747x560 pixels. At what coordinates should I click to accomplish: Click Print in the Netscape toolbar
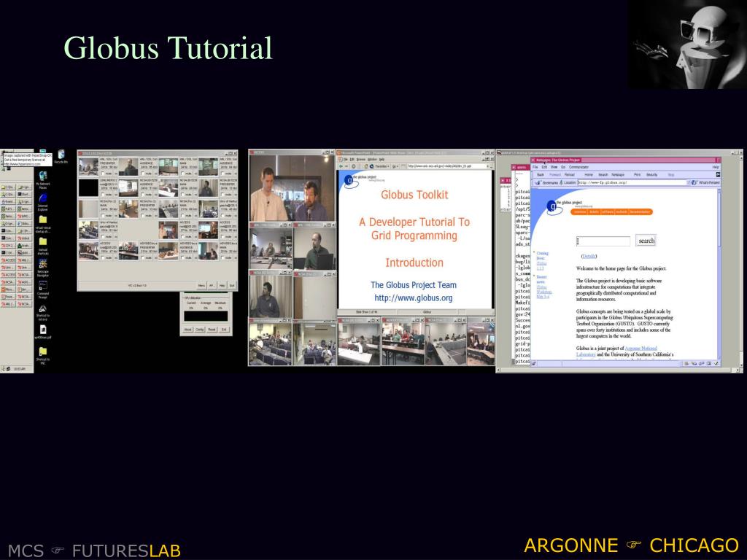coord(638,175)
